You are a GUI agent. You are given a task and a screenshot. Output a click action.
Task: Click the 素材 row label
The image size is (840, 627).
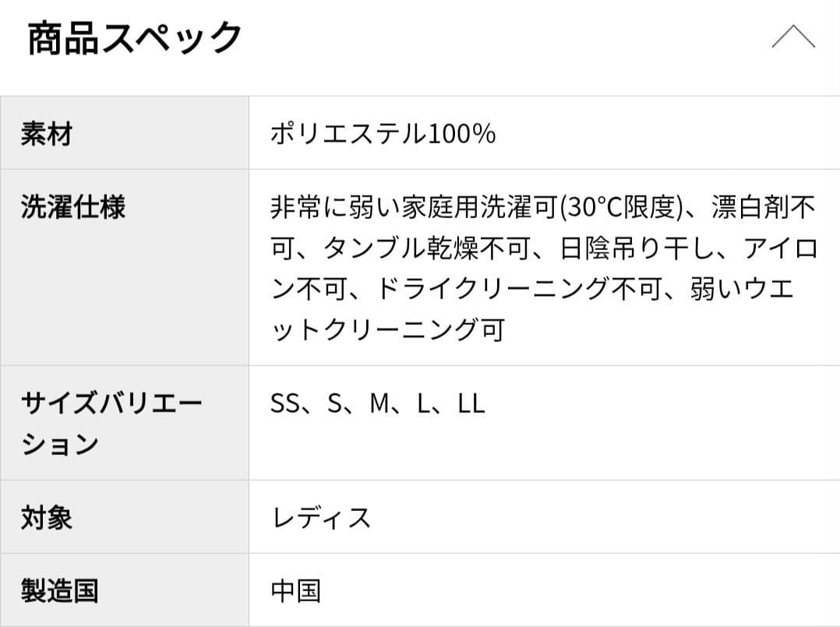click(x=45, y=134)
